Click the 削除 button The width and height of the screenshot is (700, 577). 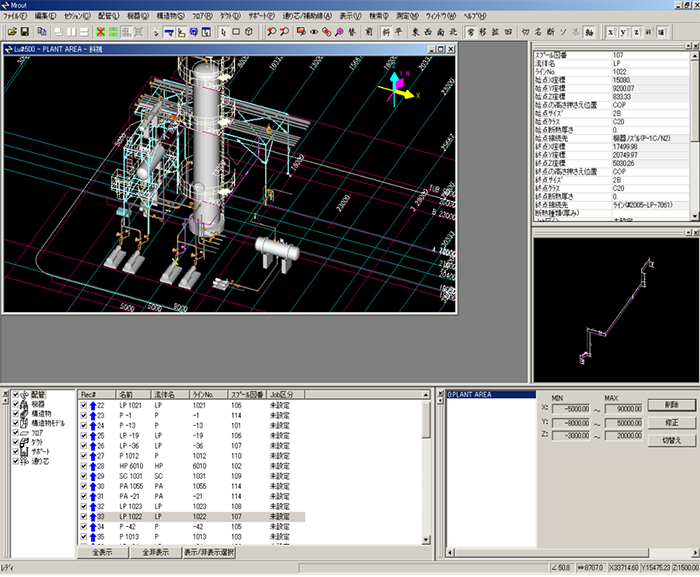click(670, 404)
